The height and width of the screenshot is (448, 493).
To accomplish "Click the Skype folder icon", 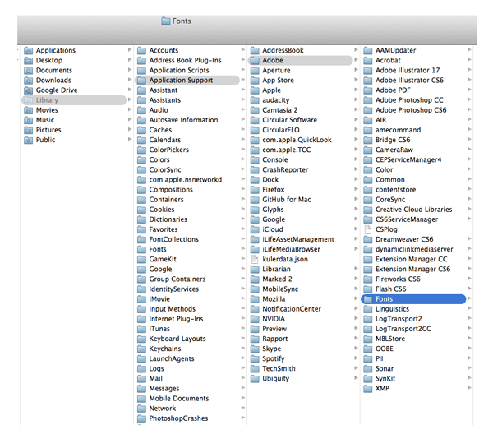I will [255, 349].
